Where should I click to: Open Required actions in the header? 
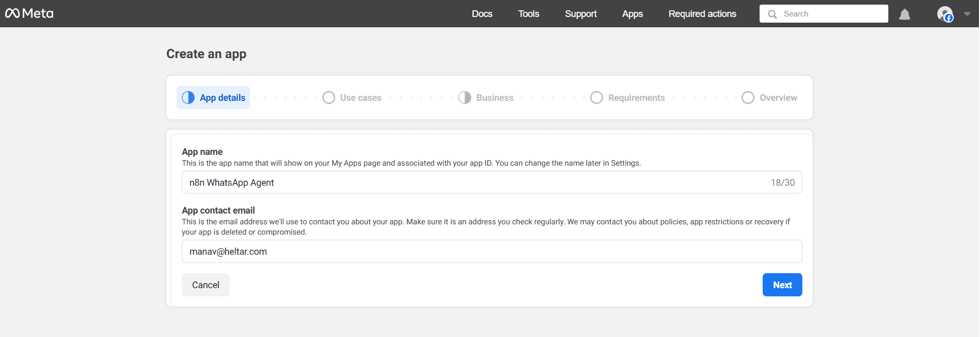[702, 14]
